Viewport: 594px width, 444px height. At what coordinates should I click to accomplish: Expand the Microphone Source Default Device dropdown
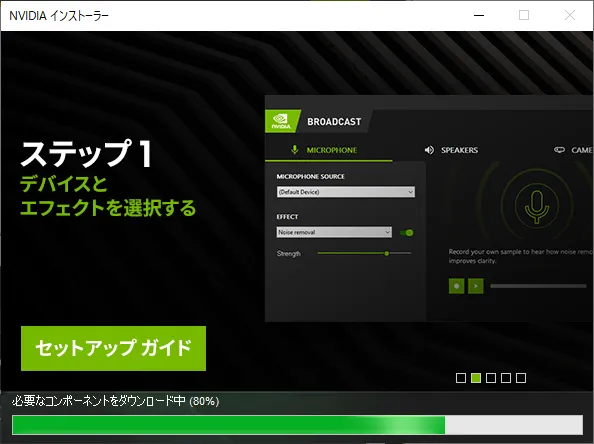coord(345,192)
